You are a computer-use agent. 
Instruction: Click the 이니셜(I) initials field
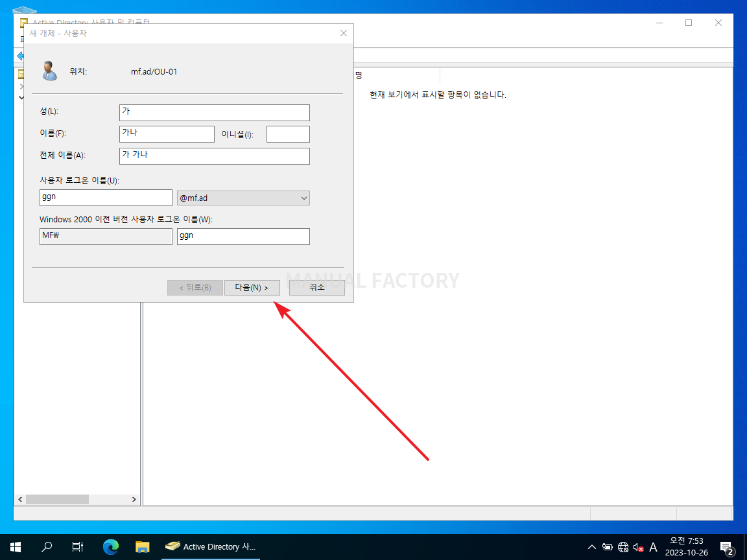pos(288,134)
